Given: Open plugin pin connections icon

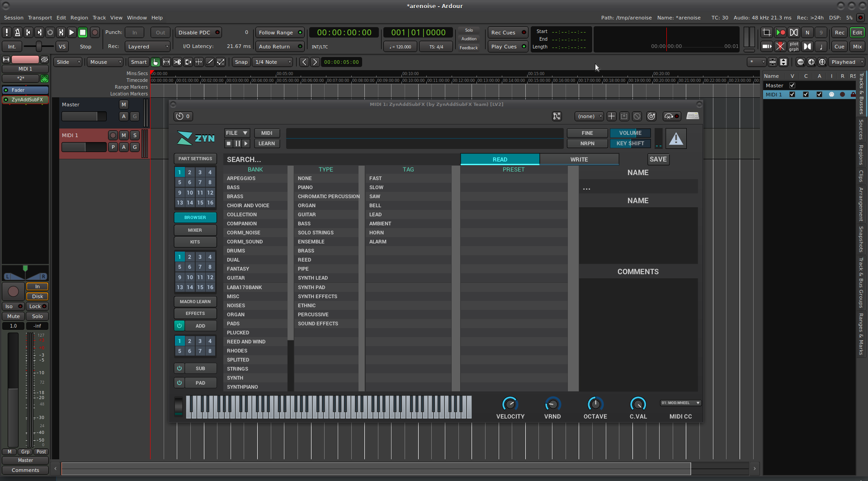Looking at the screenshot, I should (x=557, y=116).
